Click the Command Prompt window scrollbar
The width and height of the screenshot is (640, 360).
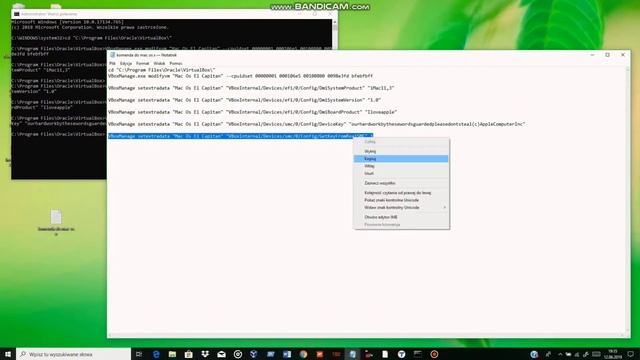point(335,33)
